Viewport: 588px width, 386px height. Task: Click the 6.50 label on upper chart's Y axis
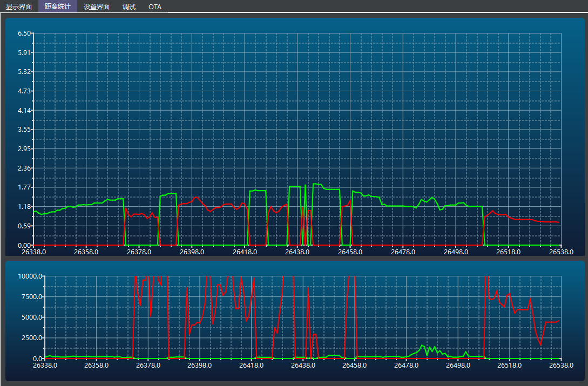tap(24, 33)
